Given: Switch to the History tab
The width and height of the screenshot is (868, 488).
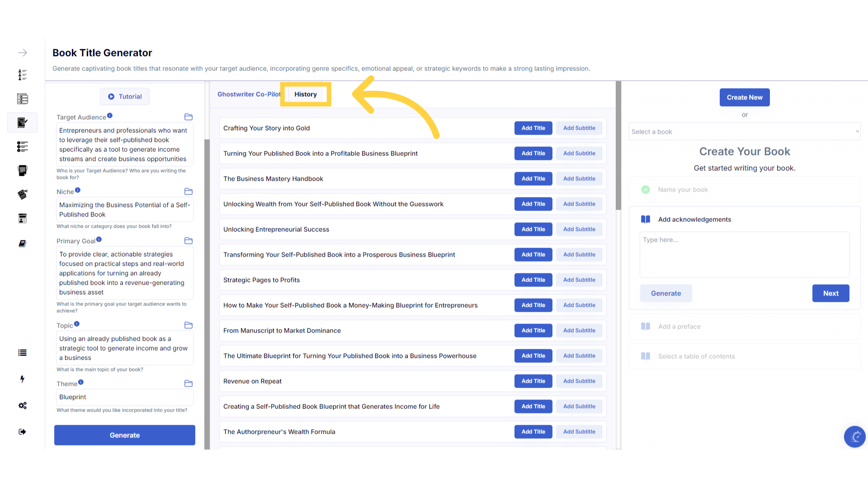Looking at the screenshot, I should (x=306, y=94).
